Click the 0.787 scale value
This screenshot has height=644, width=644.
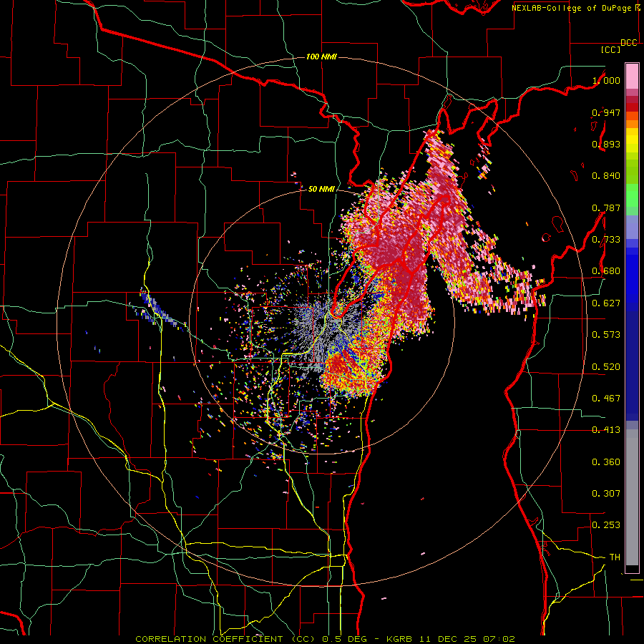606,208
